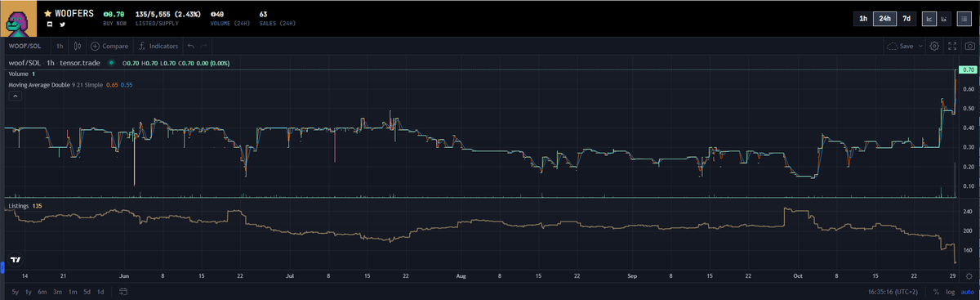The height and width of the screenshot is (300, 980).
Task: Click the Moving Average value 0.65
Action: click(x=112, y=85)
